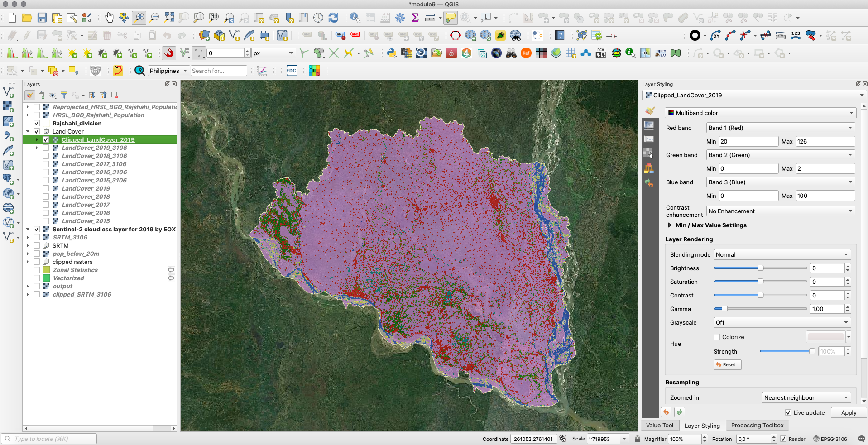868x445 pixels.
Task: Open the Grayscale dropdown
Action: (x=782, y=322)
